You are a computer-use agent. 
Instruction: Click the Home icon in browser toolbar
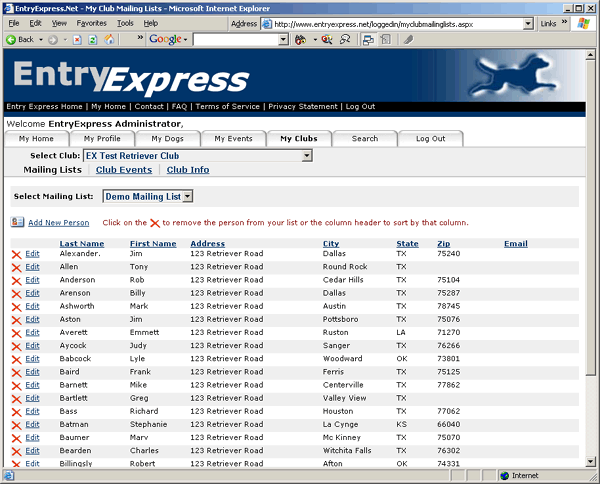[x=109, y=40]
